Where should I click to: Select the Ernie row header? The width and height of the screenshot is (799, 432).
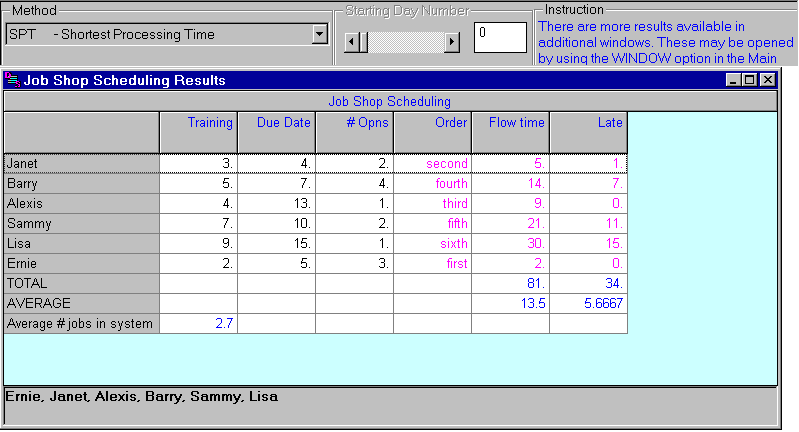click(x=81, y=263)
